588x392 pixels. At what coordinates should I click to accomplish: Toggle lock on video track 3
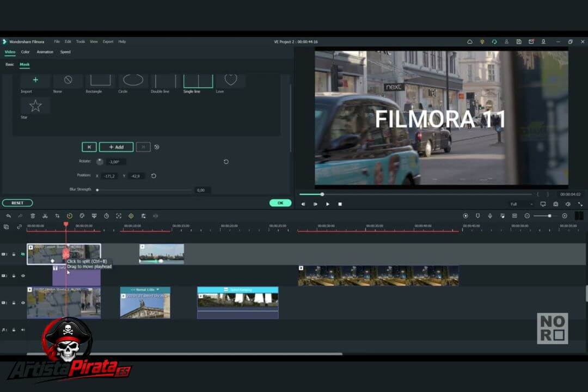[x=14, y=254]
